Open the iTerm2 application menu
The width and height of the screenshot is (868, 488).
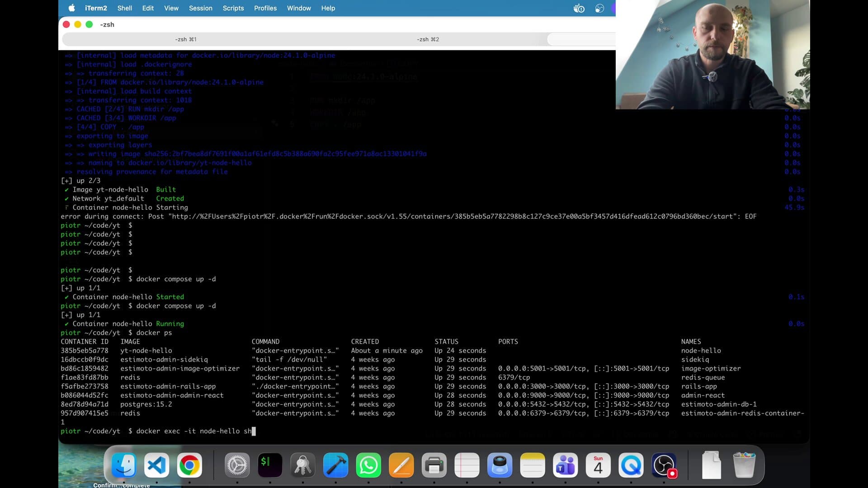point(96,8)
